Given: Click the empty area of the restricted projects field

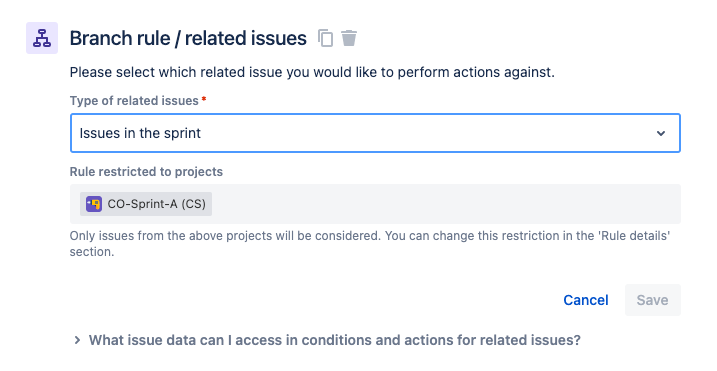Looking at the screenshot, I should tap(446, 204).
